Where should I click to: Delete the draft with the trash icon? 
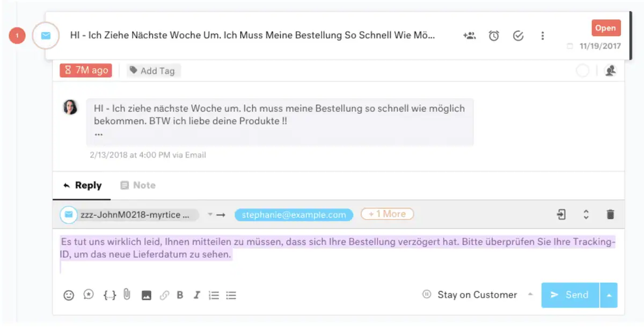pyautogui.click(x=610, y=215)
